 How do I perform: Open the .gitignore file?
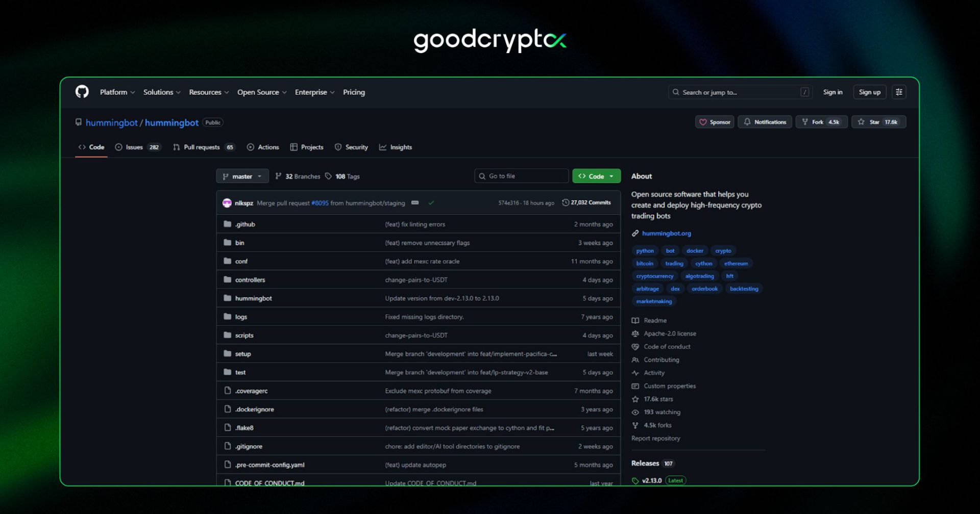click(x=249, y=447)
